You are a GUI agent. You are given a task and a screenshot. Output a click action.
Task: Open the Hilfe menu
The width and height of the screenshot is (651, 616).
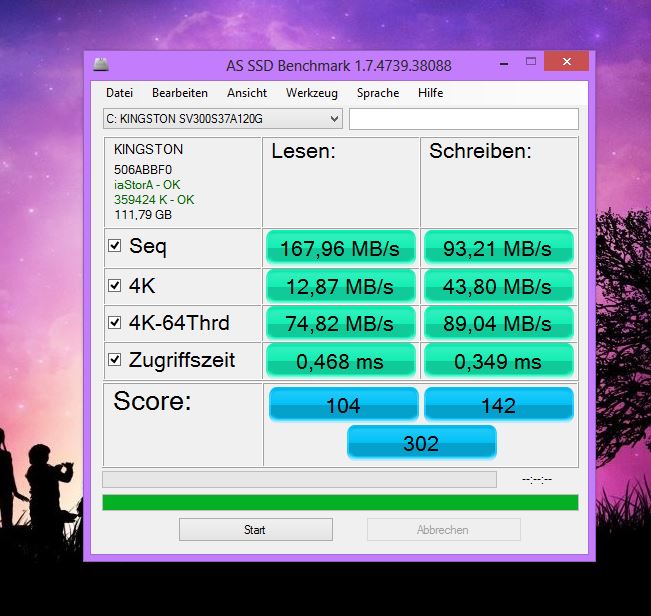click(431, 93)
